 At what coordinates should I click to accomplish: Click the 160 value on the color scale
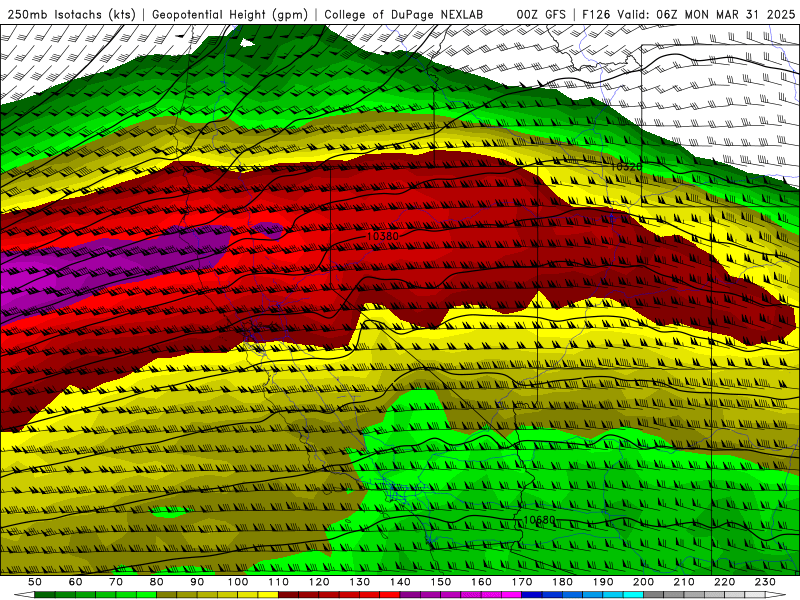pos(481,582)
